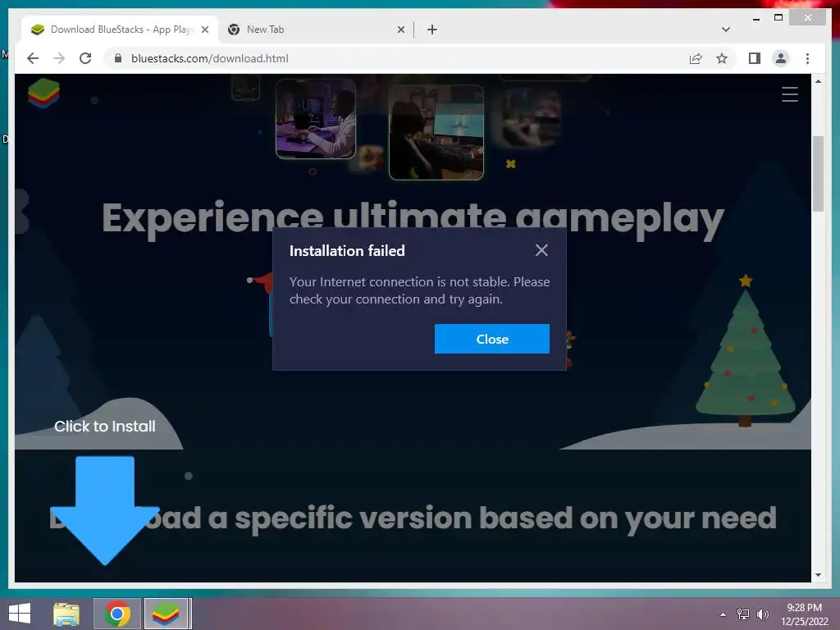
Task: Click the BlueStacks logo on page
Action: pos(43,92)
